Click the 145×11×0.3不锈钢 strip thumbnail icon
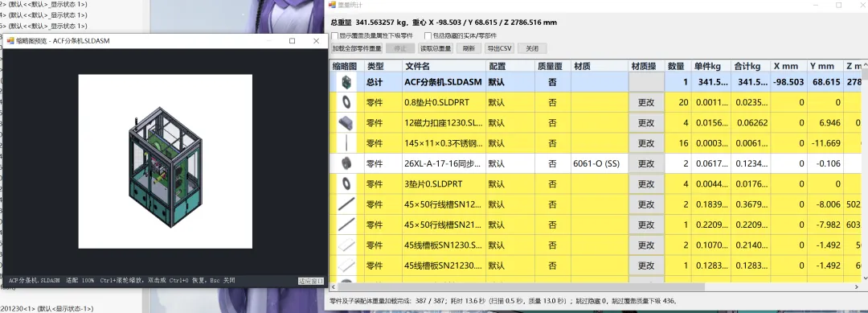Image resolution: width=868 pixels, height=313 pixels. click(x=346, y=143)
